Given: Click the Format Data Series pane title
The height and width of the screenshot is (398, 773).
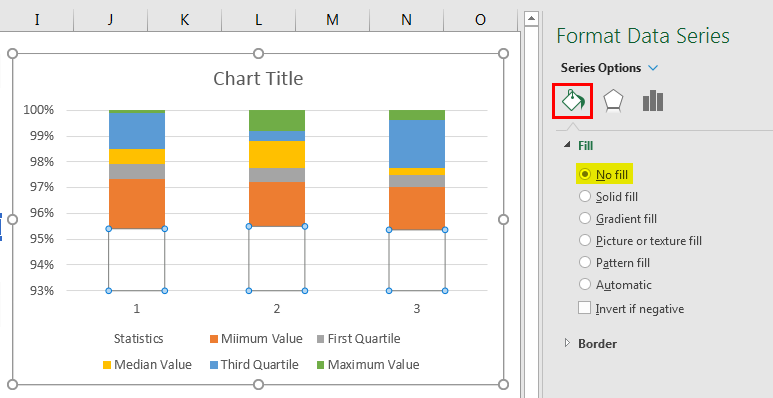Looking at the screenshot, I should (643, 36).
